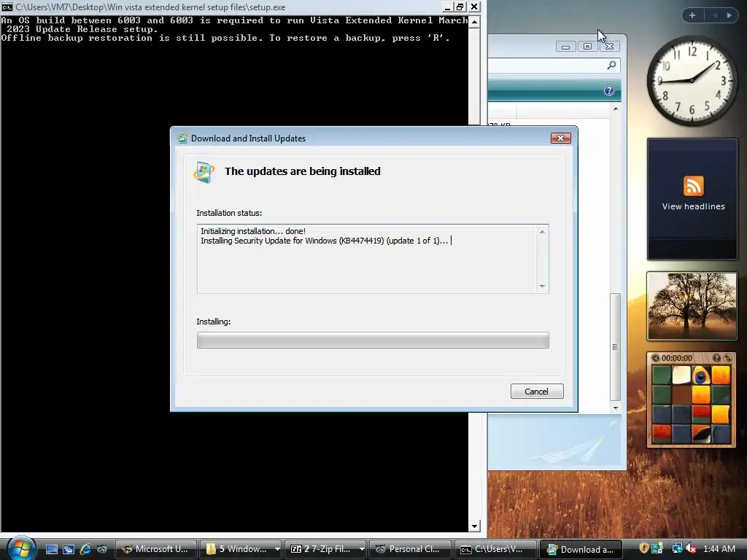Click the muted volume tray icon
Screen dimensions: 747x560
[x=691, y=548]
